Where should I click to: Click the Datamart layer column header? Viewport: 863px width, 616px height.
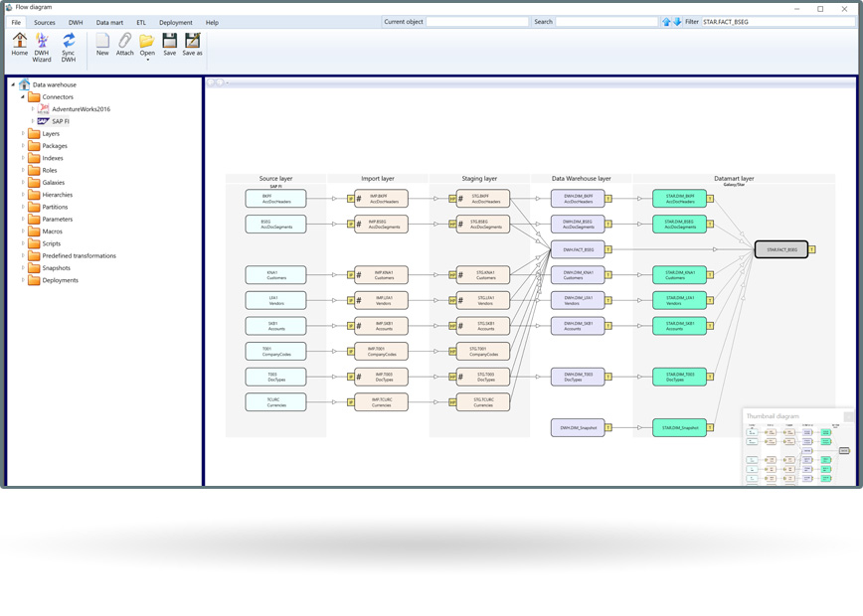734,178
